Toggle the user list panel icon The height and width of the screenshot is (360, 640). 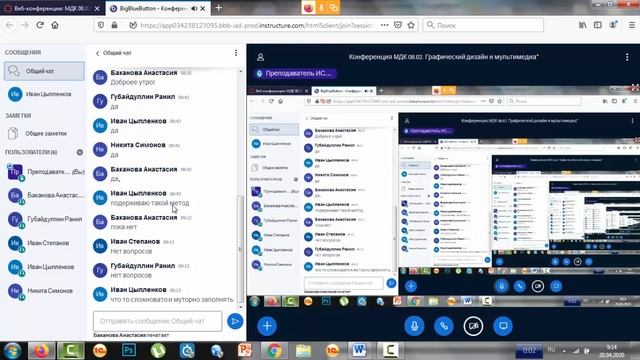(x=260, y=57)
